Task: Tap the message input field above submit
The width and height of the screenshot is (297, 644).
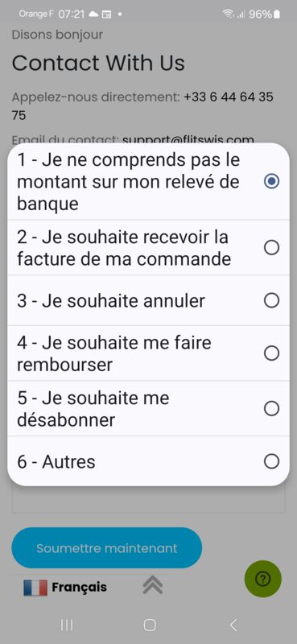Action: pos(148,499)
